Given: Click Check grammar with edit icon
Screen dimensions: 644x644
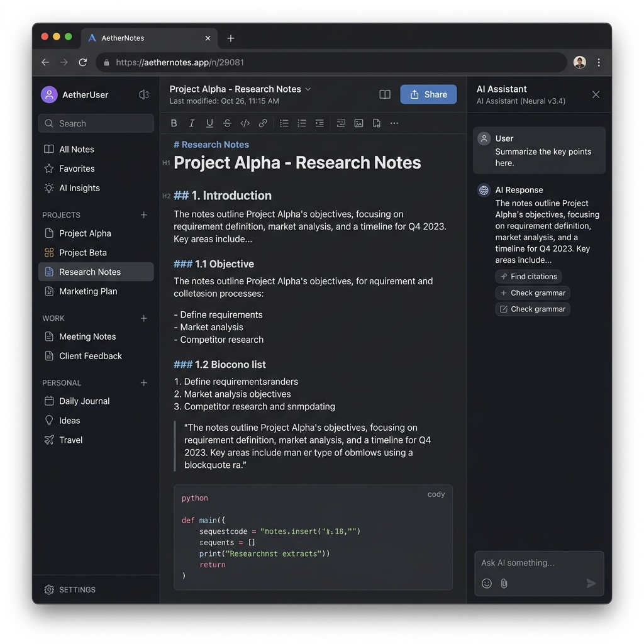Looking at the screenshot, I should (x=533, y=309).
